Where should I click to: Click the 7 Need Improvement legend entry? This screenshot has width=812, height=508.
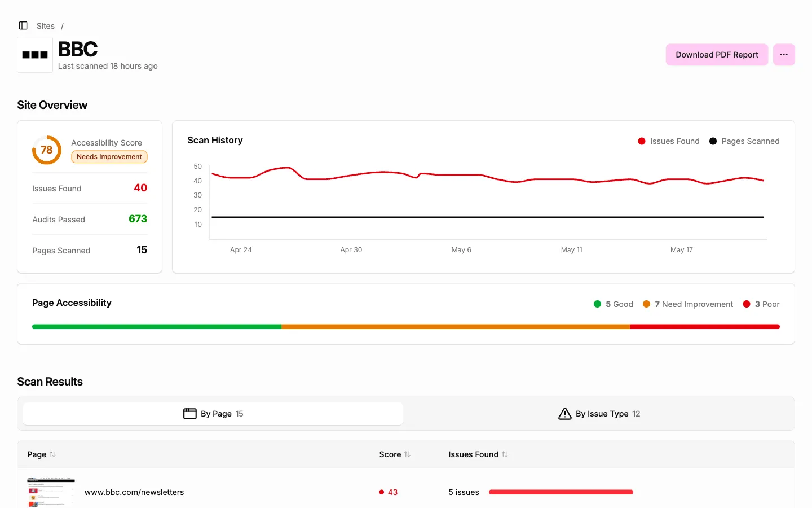688,304
